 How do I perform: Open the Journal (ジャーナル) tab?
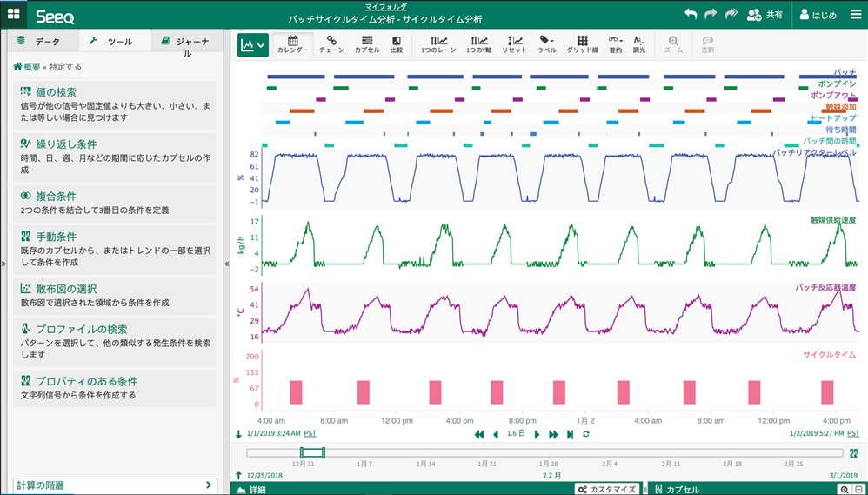(x=186, y=42)
